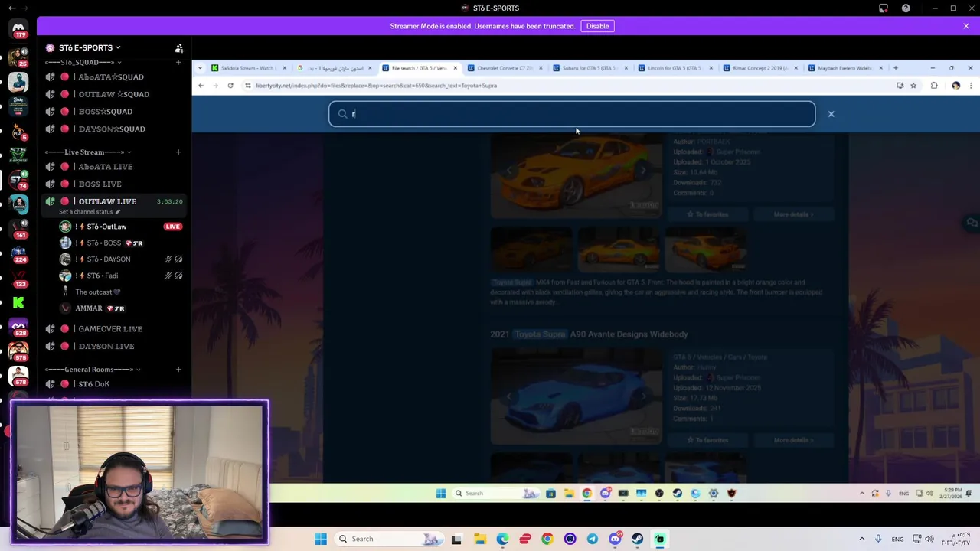Image resolution: width=980 pixels, height=551 pixels.
Task: Open browser extensions puzzle icon
Action: click(934, 86)
